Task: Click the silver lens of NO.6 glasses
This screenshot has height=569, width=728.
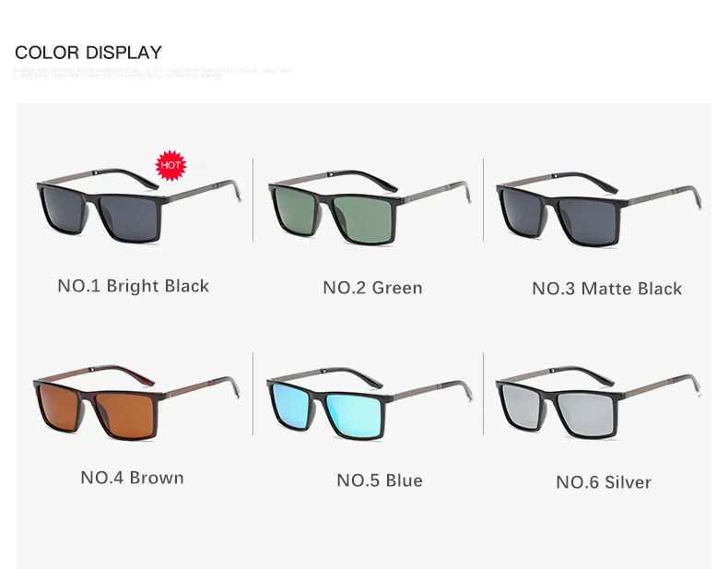Action: coord(586,412)
